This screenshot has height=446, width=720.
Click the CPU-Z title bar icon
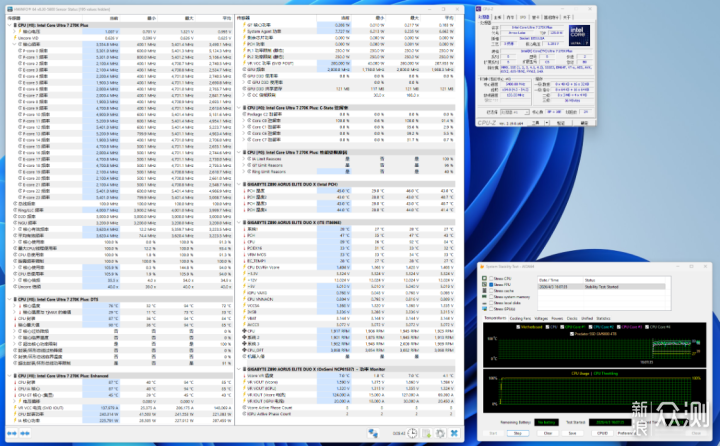click(x=478, y=7)
